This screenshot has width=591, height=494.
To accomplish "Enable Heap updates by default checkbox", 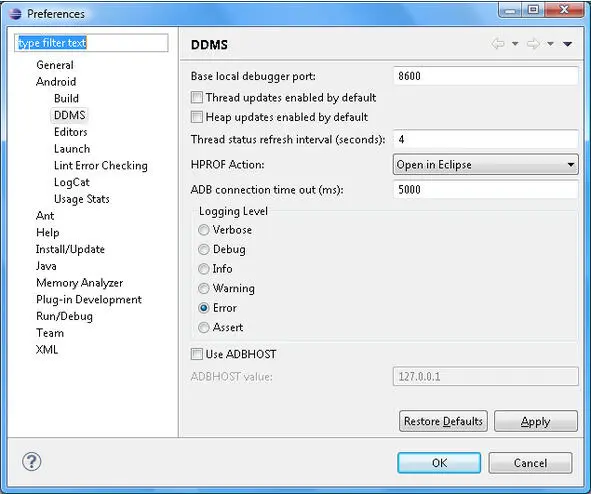I will (196, 117).
